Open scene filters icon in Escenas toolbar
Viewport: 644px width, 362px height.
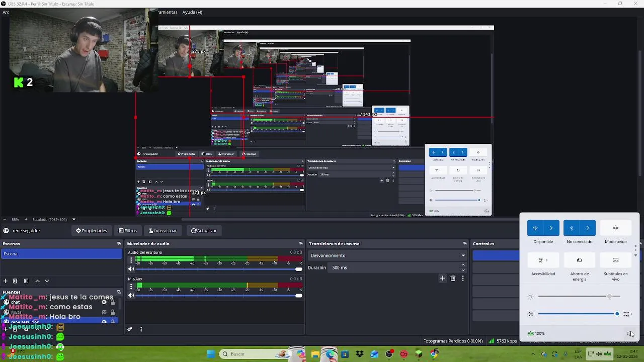pyautogui.click(x=26, y=281)
